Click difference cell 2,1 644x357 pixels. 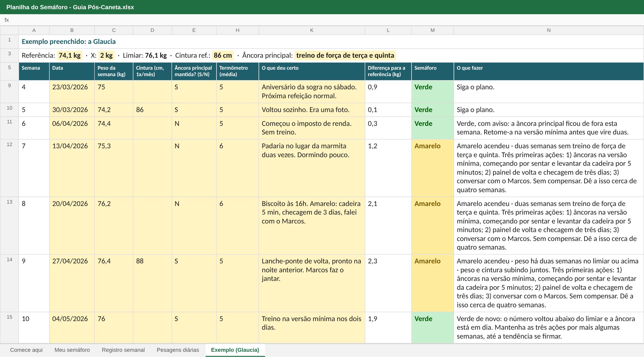point(388,226)
